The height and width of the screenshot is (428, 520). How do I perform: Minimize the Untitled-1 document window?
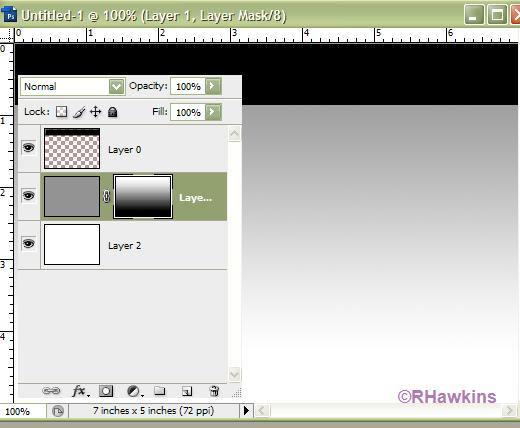(474, 15)
